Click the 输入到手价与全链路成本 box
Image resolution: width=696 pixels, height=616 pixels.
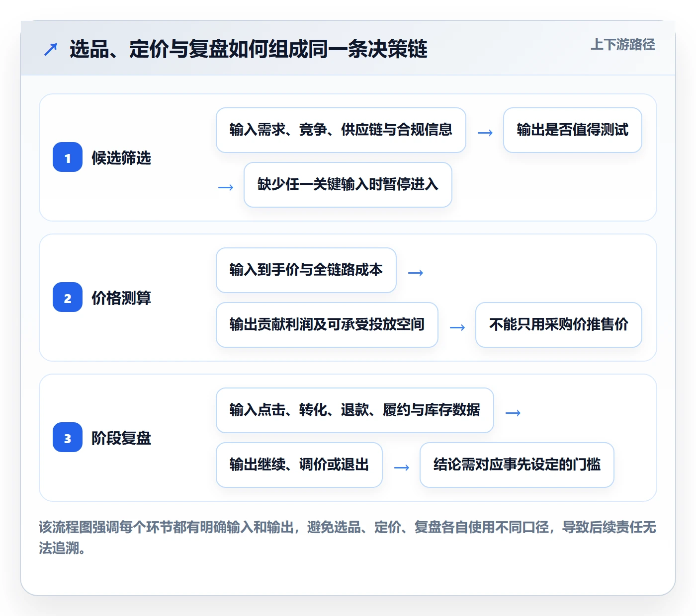click(x=306, y=270)
